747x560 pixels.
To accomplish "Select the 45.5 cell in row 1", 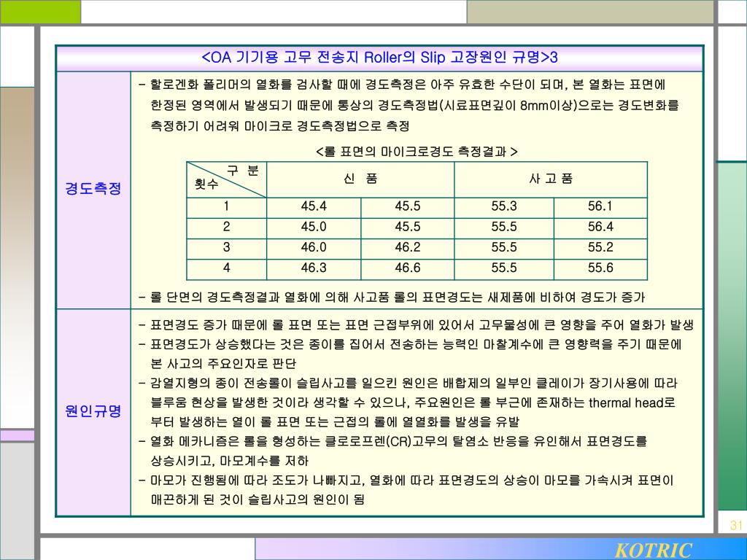I will [407, 206].
